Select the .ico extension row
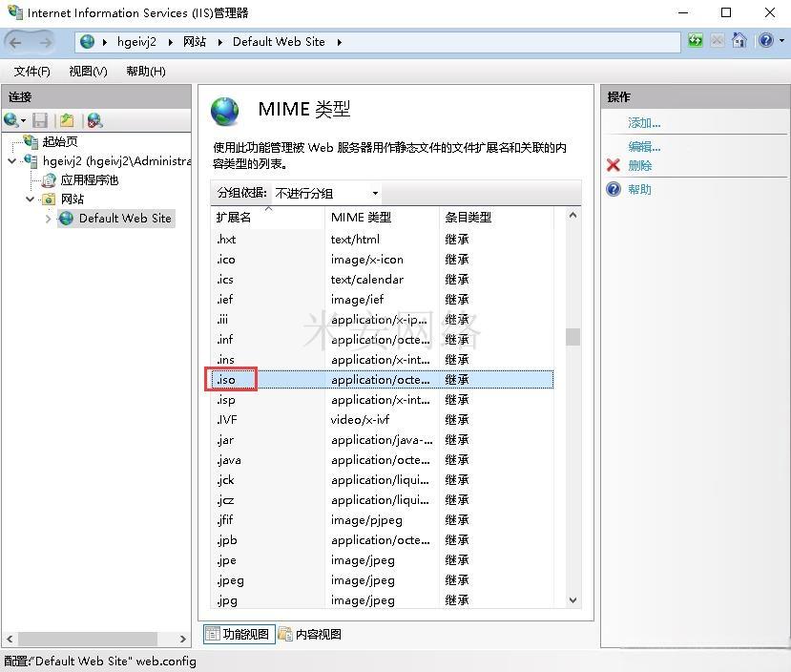This screenshot has height=672, width=791. 383,260
